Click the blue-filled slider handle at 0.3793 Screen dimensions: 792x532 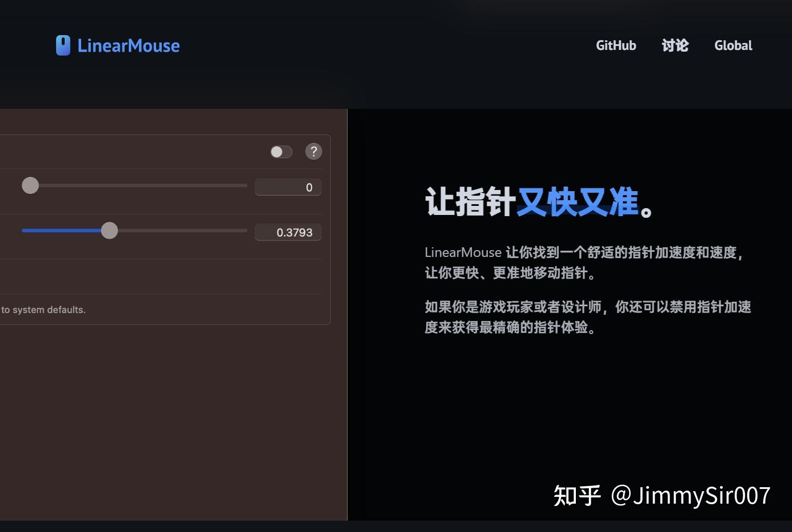(x=109, y=230)
